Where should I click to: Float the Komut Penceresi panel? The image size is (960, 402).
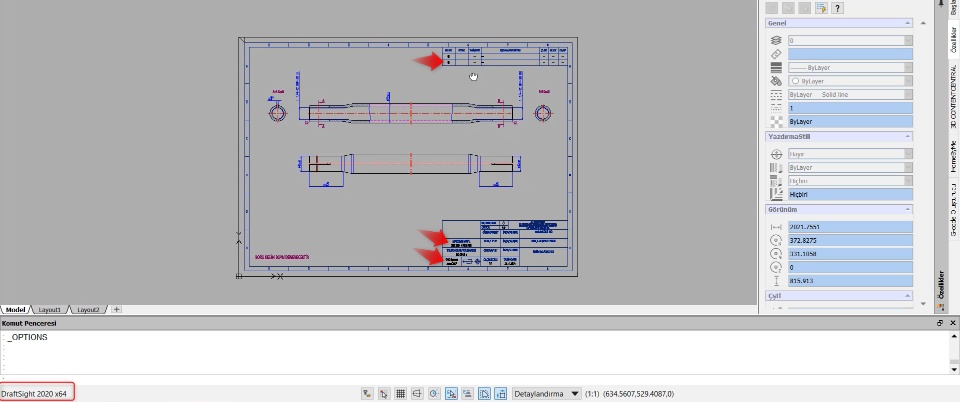click(x=940, y=323)
